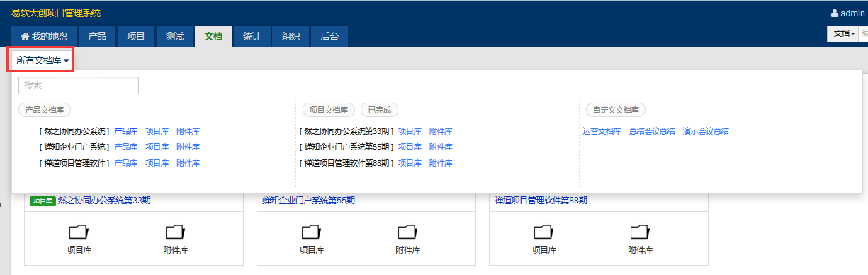The image size is (868, 275).
Task: Open 项目库 link for 蝉知企业门户系统第55期 in dropdown
Action: 410,147
